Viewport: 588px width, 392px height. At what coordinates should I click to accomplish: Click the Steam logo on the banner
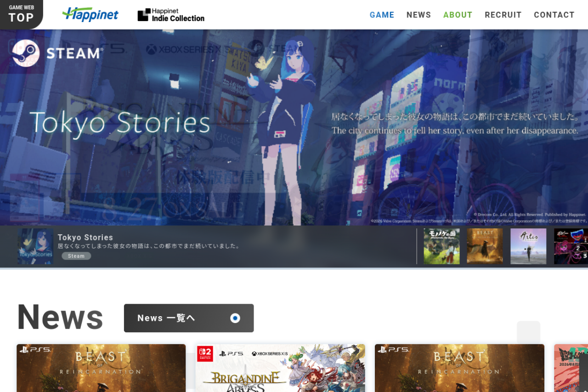[x=57, y=53]
